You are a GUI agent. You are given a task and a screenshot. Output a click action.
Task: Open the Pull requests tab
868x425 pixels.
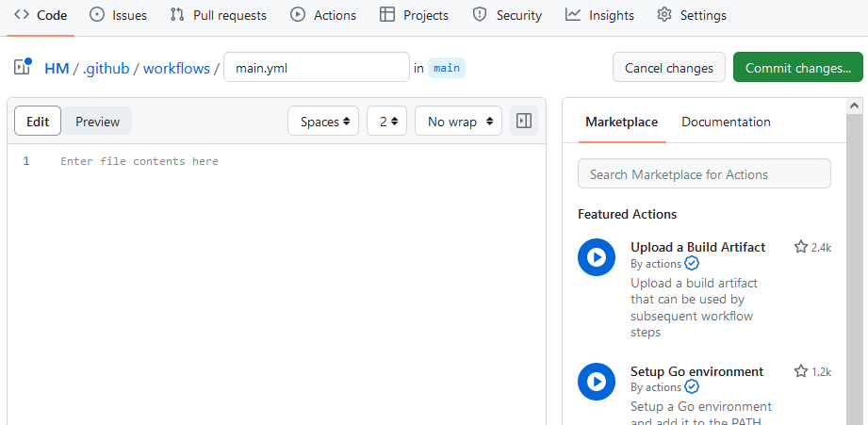219,15
